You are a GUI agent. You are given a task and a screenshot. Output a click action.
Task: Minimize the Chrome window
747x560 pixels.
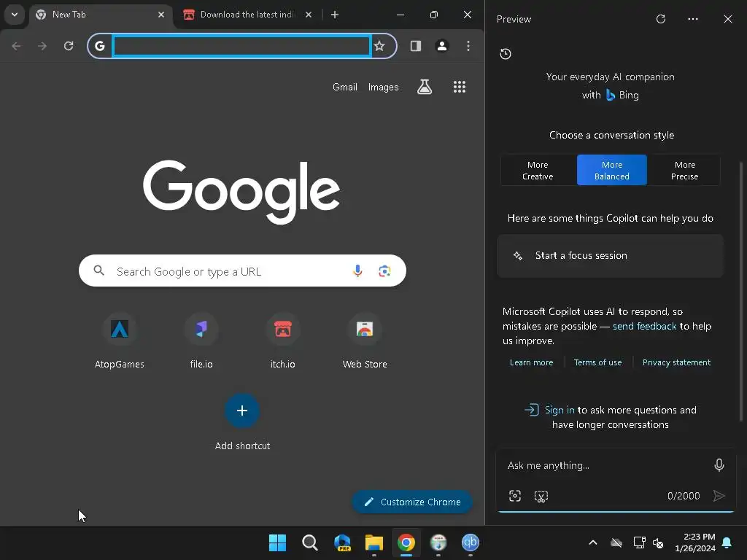tap(400, 15)
